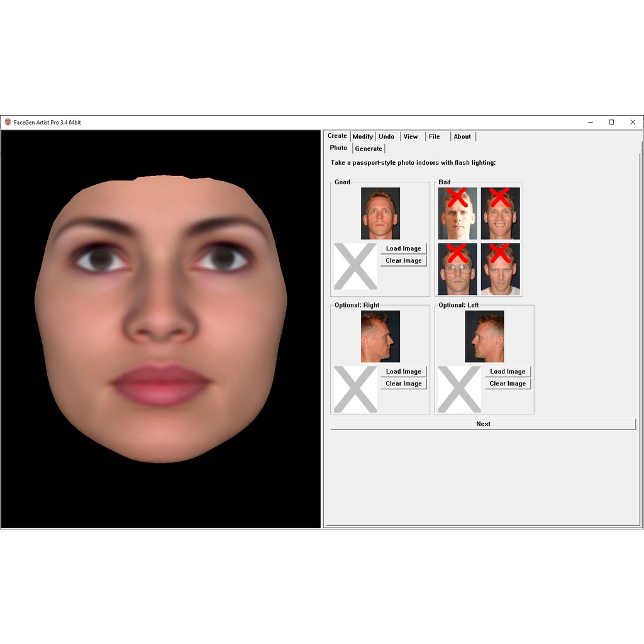Switch to the Generate sub-tab
644x644 pixels.
point(369,148)
